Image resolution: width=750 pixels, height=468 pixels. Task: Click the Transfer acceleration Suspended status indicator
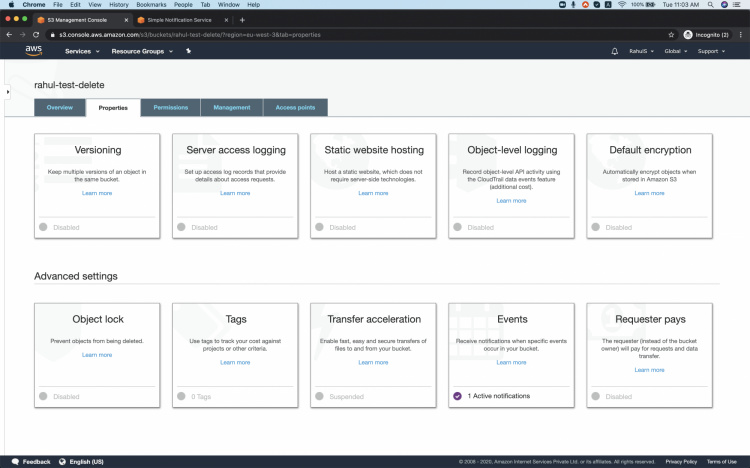click(319, 396)
